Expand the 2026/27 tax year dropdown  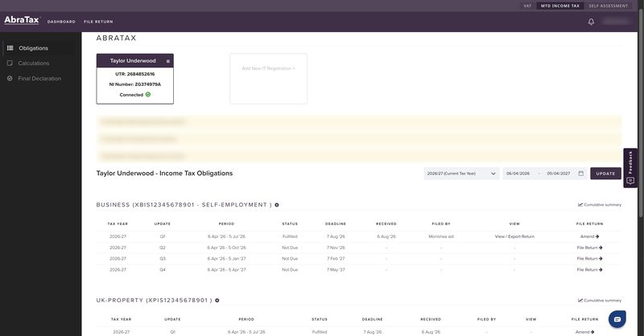[x=461, y=174]
